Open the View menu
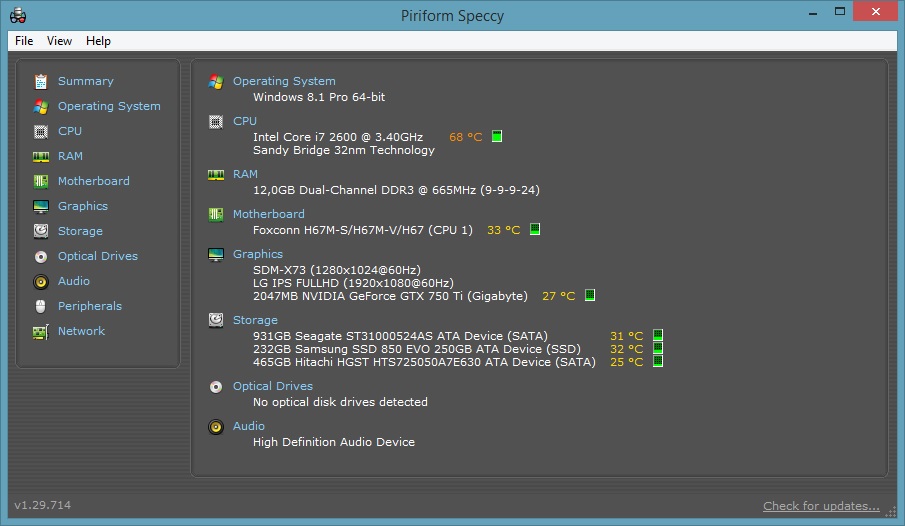This screenshot has width=905, height=526. (x=59, y=41)
